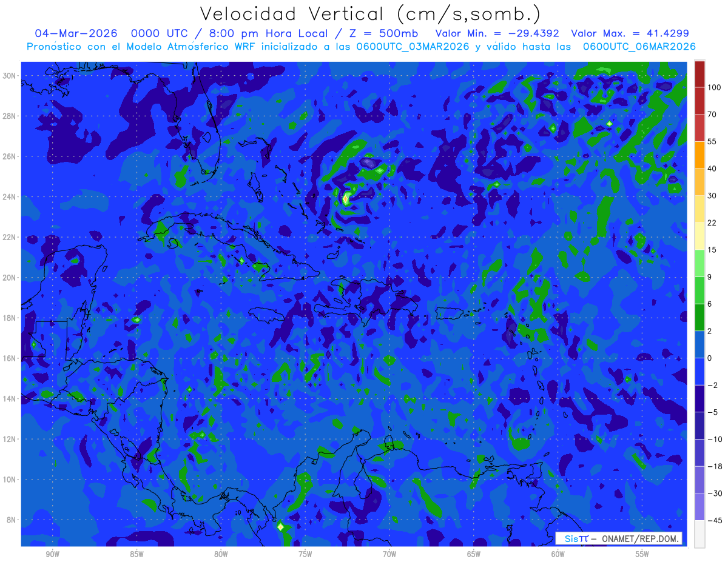The image size is (728, 562).
Task: Click the dark red legend swatch above 100
Action: (699, 74)
